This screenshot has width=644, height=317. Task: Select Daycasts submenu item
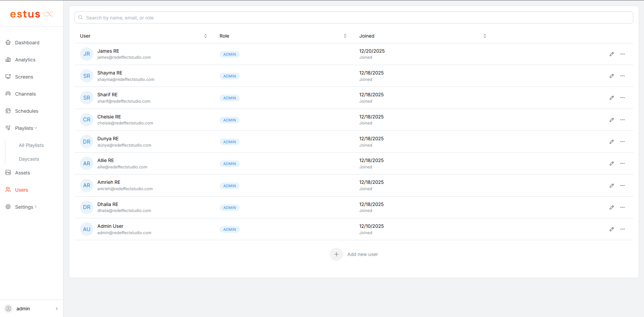(x=29, y=159)
